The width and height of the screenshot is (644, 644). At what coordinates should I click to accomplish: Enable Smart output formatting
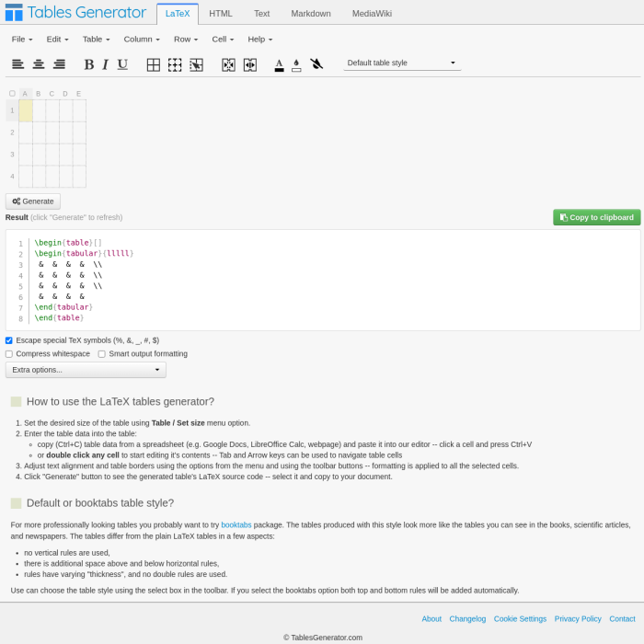pyautogui.click(x=102, y=354)
